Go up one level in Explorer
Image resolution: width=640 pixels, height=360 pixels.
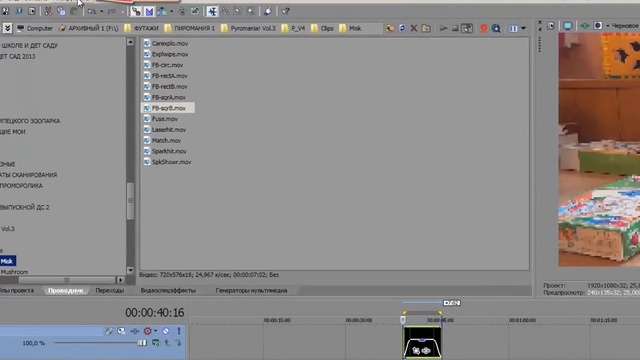click(x=390, y=28)
